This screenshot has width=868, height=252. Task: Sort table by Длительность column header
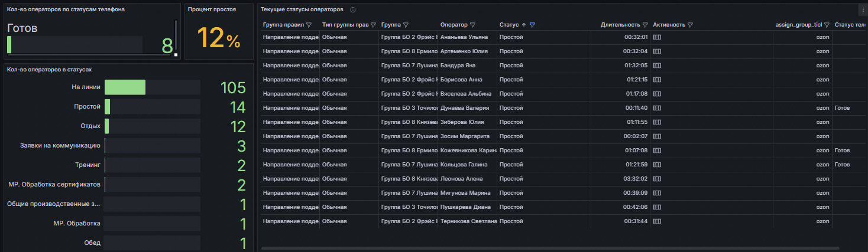620,25
